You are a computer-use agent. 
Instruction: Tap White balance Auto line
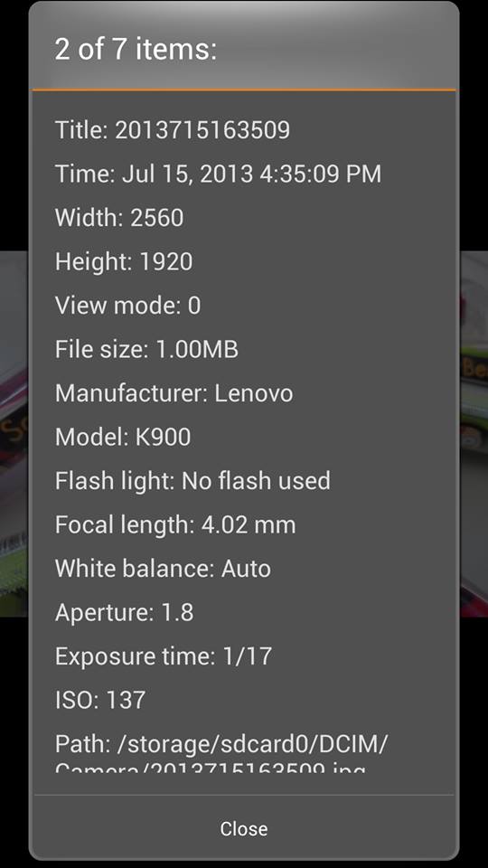(164, 569)
